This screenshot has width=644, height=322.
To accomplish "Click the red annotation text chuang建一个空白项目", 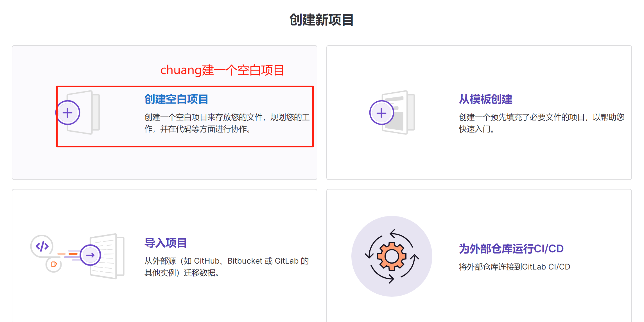I will [x=222, y=70].
